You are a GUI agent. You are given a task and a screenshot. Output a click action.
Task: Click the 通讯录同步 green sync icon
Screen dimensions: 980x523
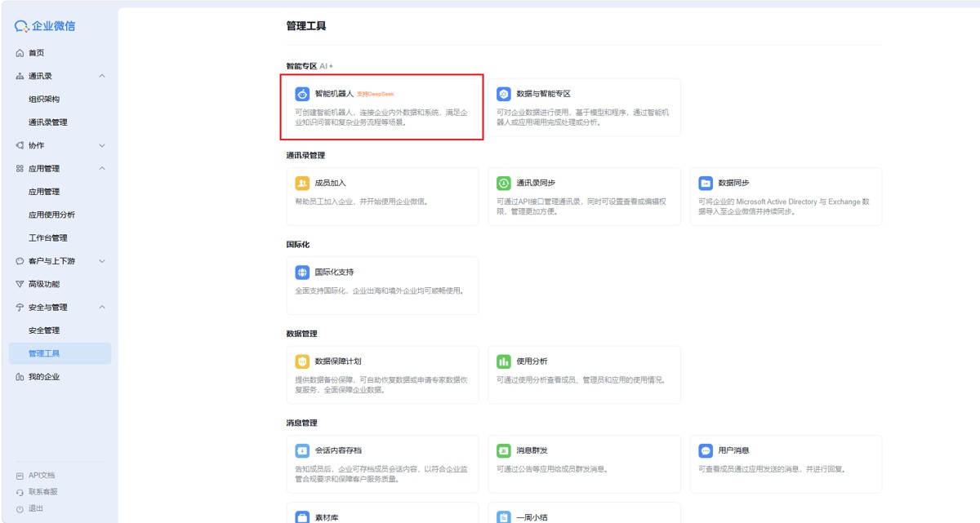coord(504,184)
